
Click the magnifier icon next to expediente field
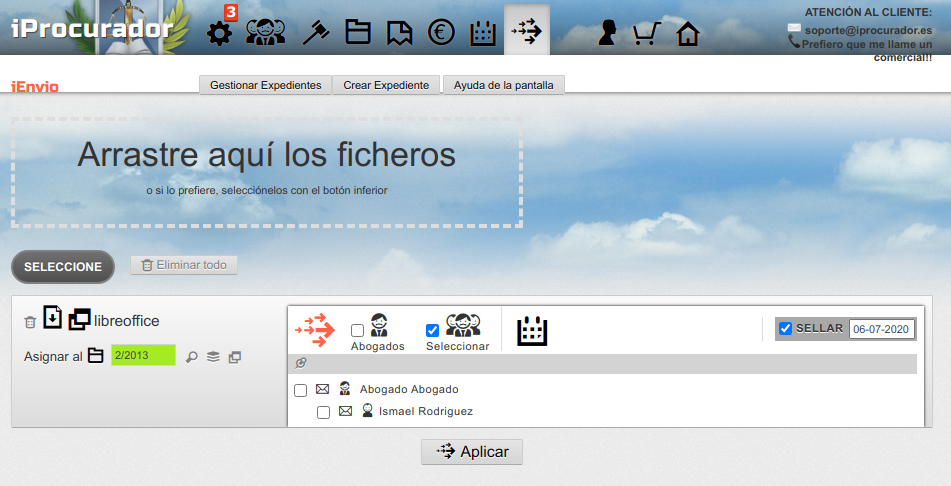click(x=192, y=357)
